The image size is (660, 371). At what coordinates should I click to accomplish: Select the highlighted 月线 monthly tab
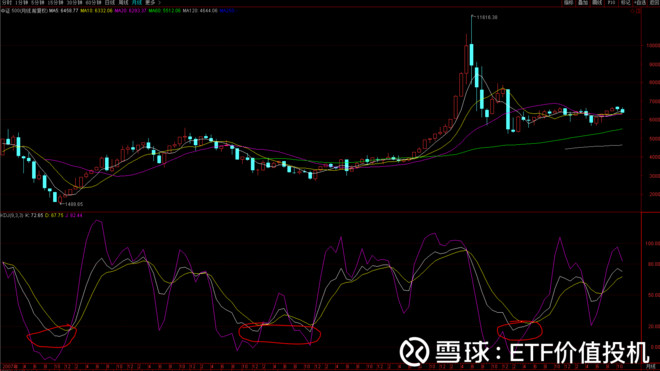point(137,3)
